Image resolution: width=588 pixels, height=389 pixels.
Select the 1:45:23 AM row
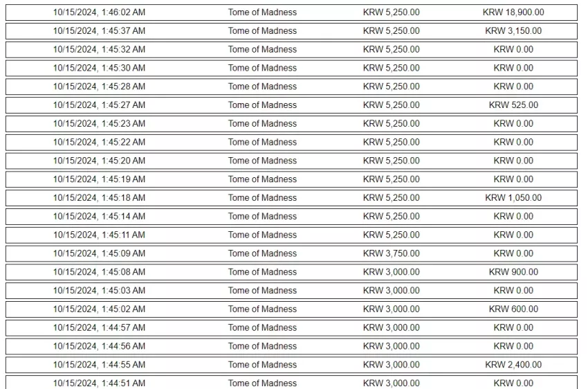tap(291, 124)
